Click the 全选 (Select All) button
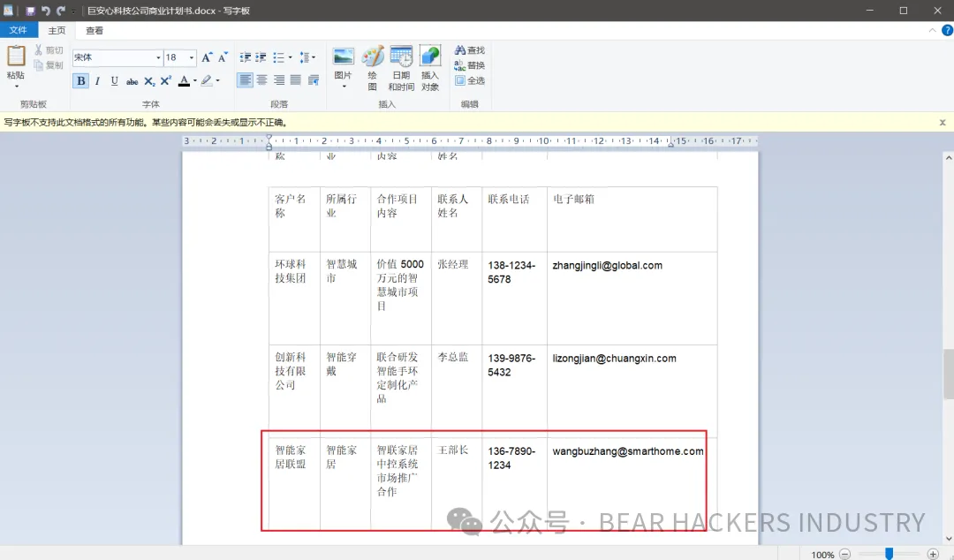Screen dimensions: 954x560 point(469,80)
